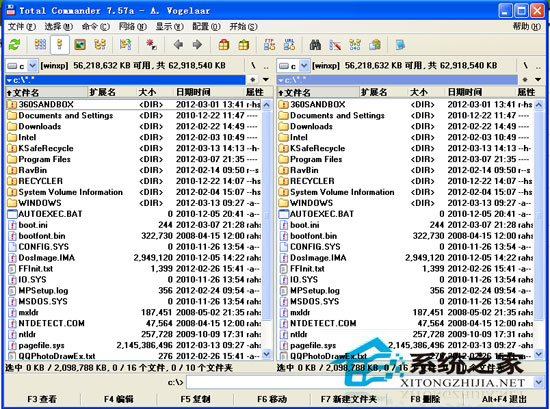Click the unpack files toolbar icon

coord(243,45)
